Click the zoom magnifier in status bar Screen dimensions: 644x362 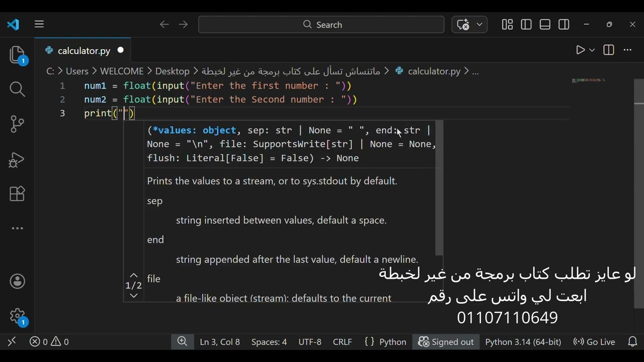point(182,342)
